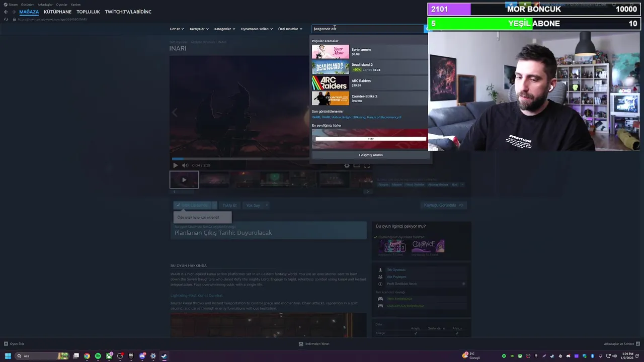644x362 pixels.
Task: Open the Constance similar game thumbnail
Action: 428,246
